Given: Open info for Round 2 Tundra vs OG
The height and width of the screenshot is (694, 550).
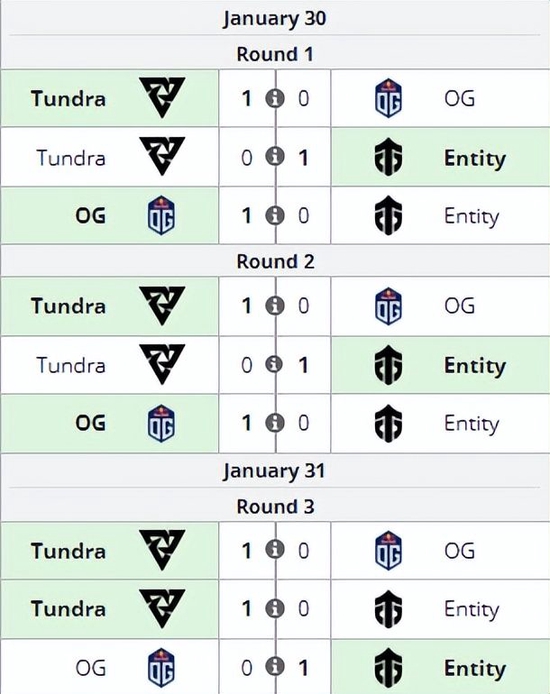Looking at the screenshot, I should (275, 306).
